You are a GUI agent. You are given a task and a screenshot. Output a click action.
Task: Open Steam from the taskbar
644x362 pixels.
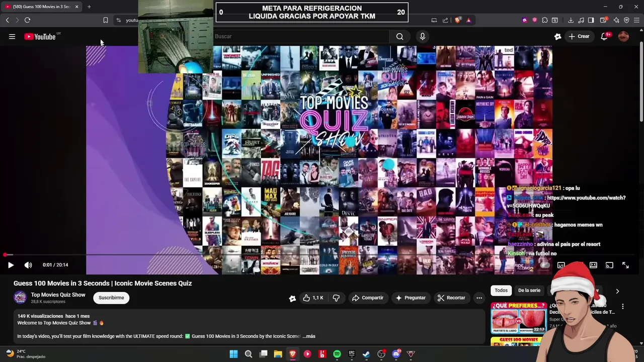[366, 354]
